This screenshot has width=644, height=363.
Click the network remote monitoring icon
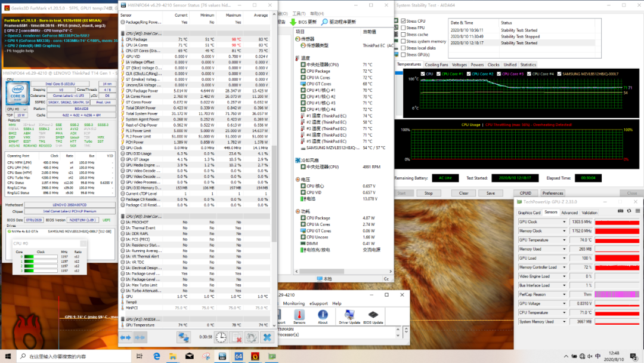(x=184, y=337)
